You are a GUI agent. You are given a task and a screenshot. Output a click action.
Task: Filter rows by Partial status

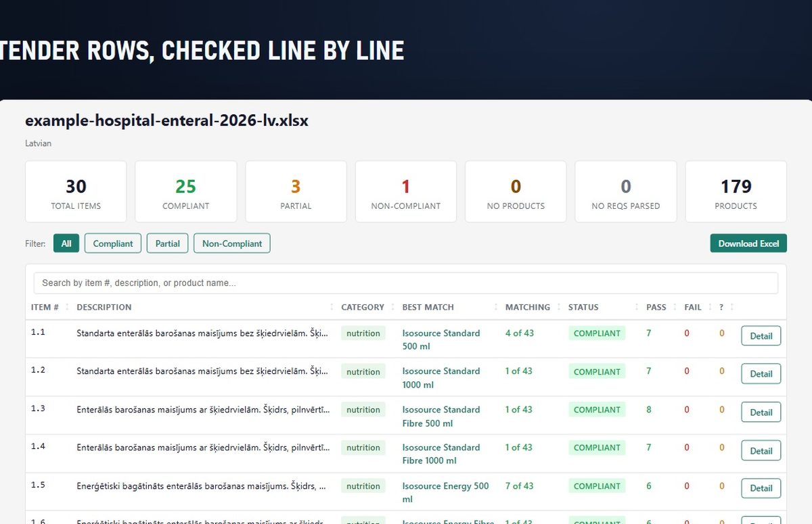pyautogui.click(x=168, y=243)
